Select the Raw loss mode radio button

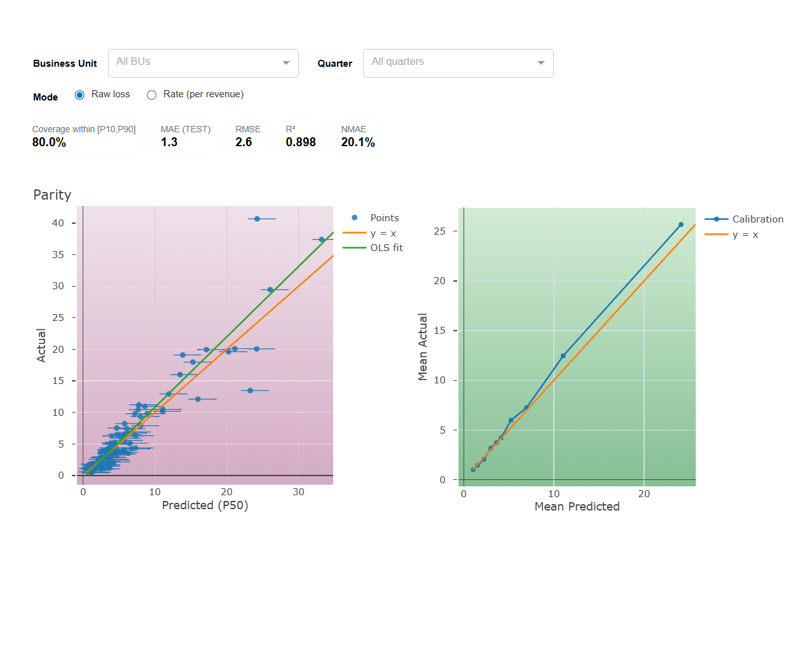[79, 95]
